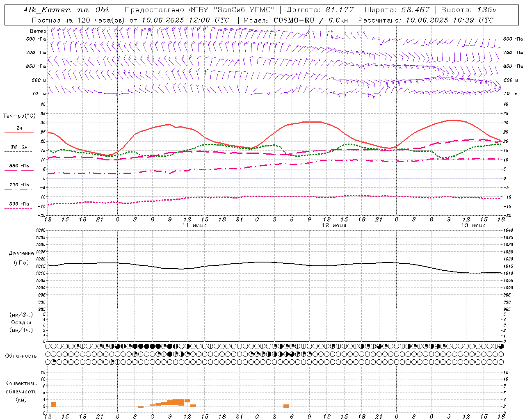Viewport: 525px width, 420px height.
Task: Click the 12 июня date label
Action: [334, 226]
